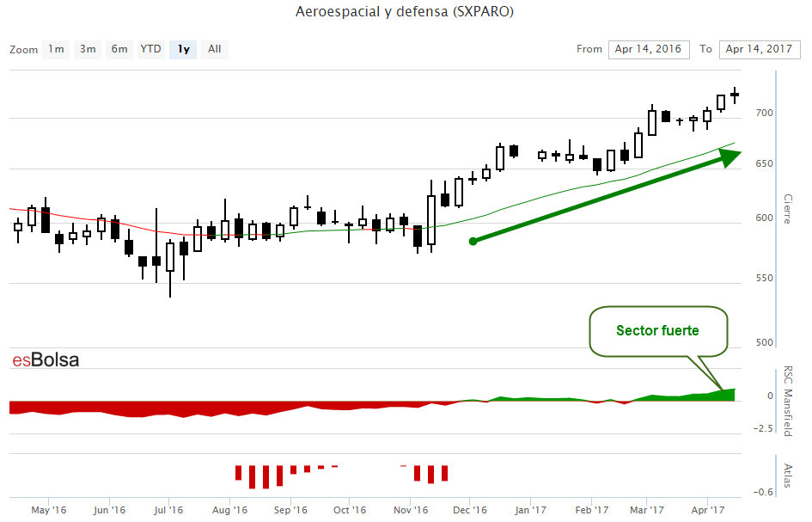Click the Oct '16 date label
Viewport: 812px width, 522px height.
pyautogui.click(x=350, y=510)
